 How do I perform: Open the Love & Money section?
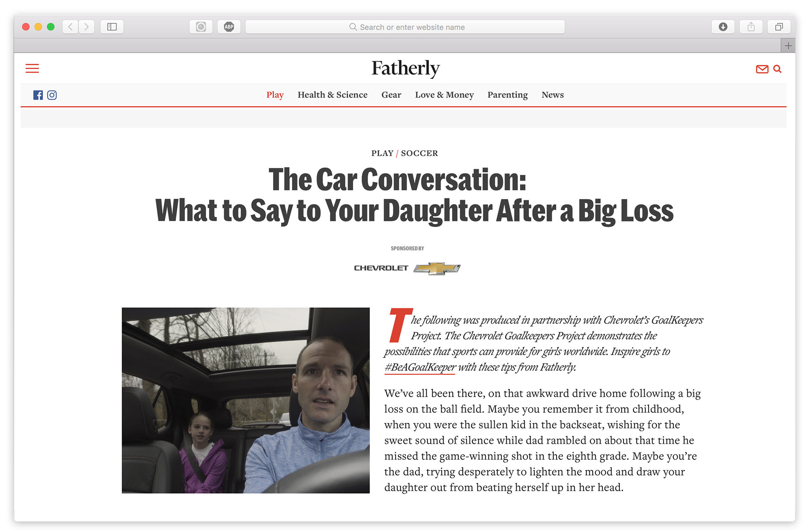click(x=444, y=95)
